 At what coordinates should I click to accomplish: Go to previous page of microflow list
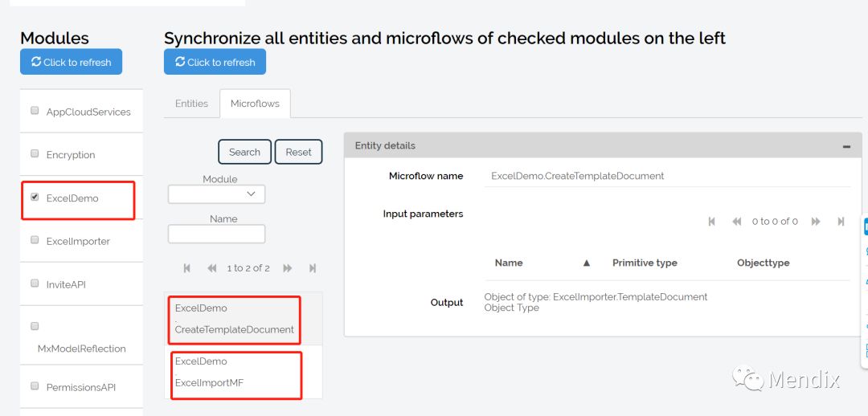coord(211,268)
